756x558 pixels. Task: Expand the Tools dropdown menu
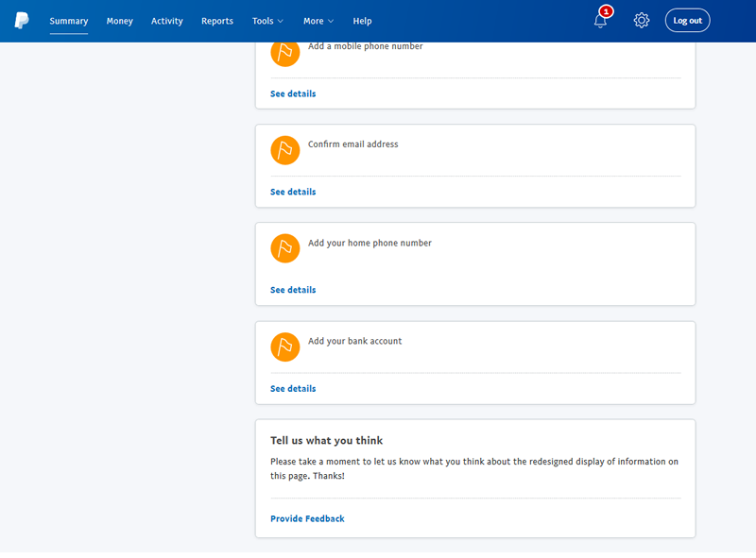pyautogui.click(x=267, y=21)
